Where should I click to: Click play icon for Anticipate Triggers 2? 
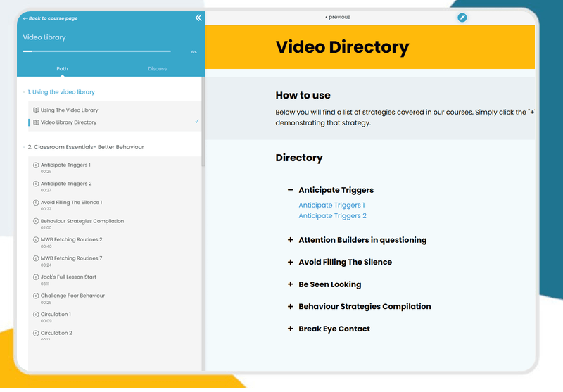36,184
